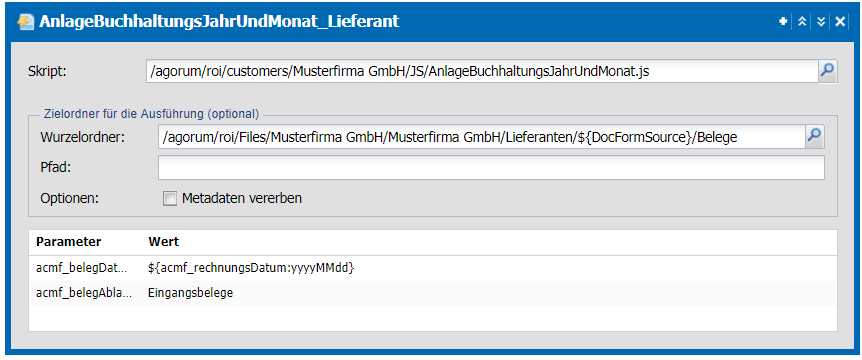Edit the Eingangsbelege value cell
The height and width of the screenshot is (360, 862).
click(x=191, y=293)
